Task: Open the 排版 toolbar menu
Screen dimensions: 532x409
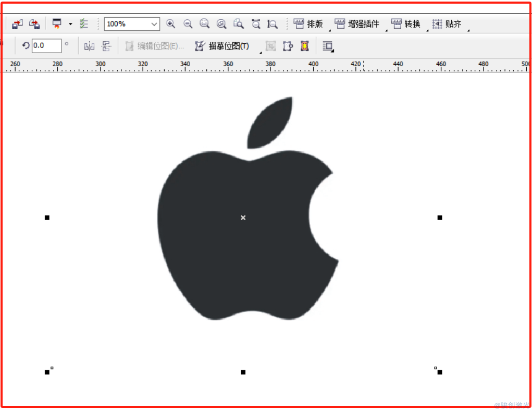Action: [x=308, y=24]
